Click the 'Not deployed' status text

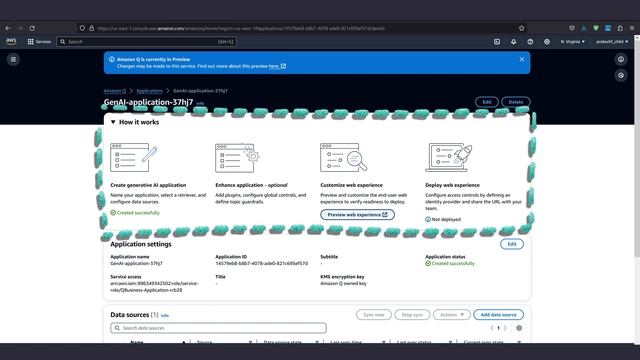[x=446, y=220]
